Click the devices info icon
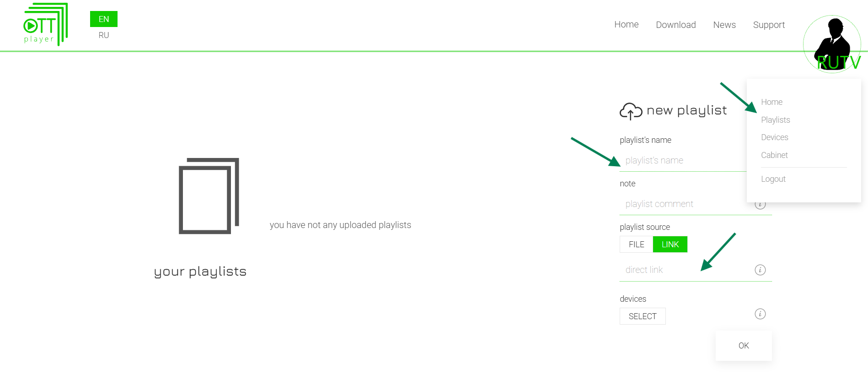Viewport: 868px width, 386px height. click(760, 314)
